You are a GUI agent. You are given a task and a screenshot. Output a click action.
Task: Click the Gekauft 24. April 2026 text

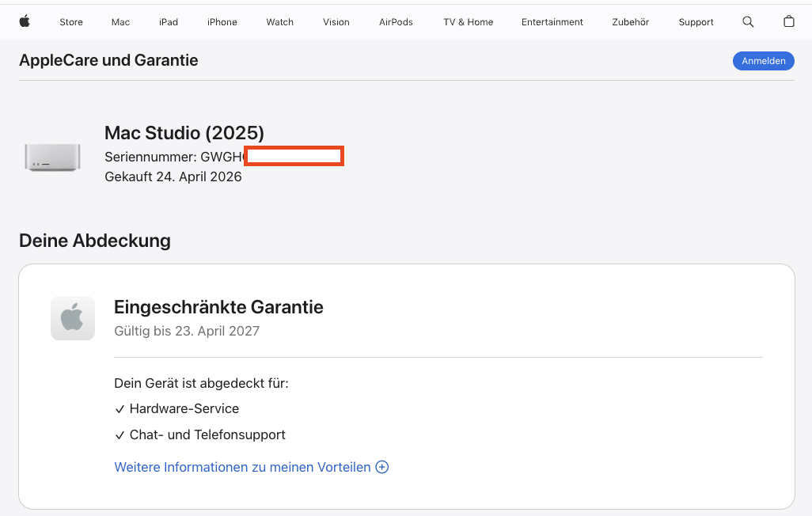coord(173,176)
